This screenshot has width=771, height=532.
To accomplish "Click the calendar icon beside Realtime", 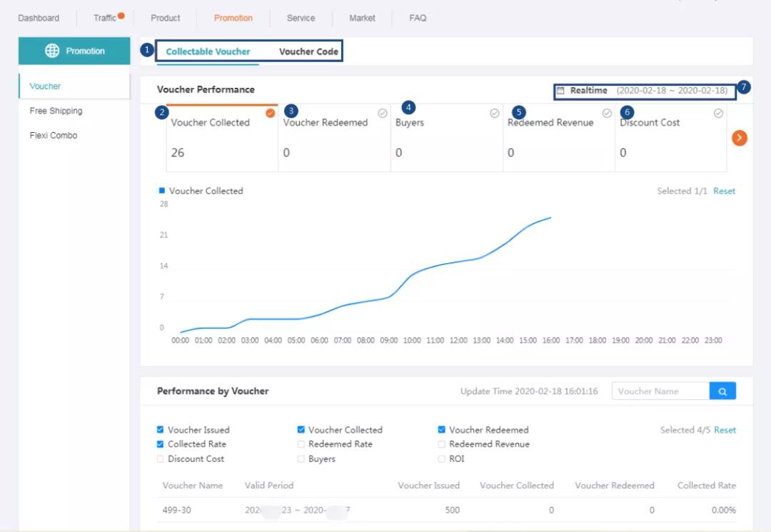I will pyautogui.click(x=560, y=91).
